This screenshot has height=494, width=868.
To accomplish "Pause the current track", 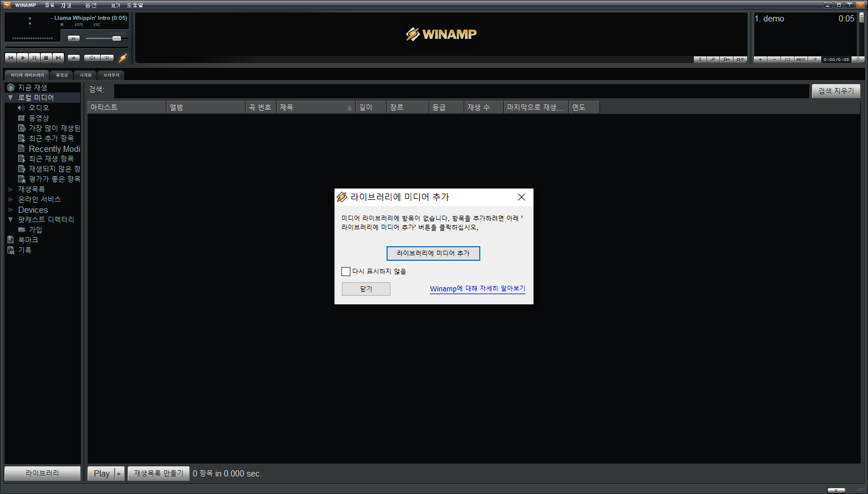I will click(x=34, y=58).
